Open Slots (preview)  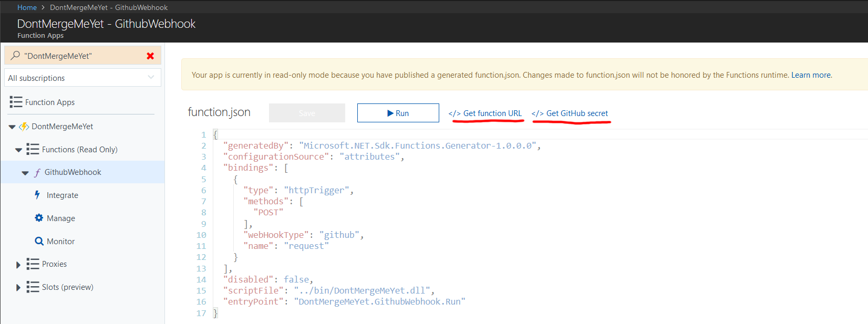[x=68, y=287]
